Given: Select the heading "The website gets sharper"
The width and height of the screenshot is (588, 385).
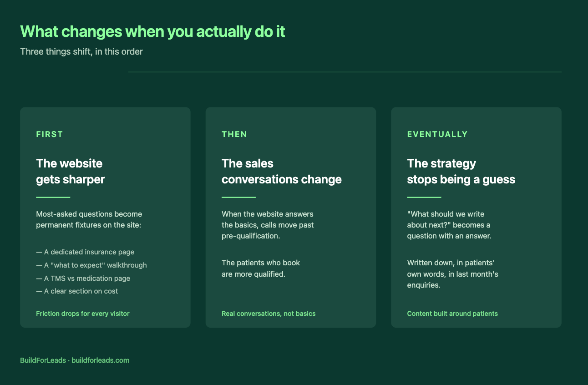Looking at the screenshot, I should 71,171.
